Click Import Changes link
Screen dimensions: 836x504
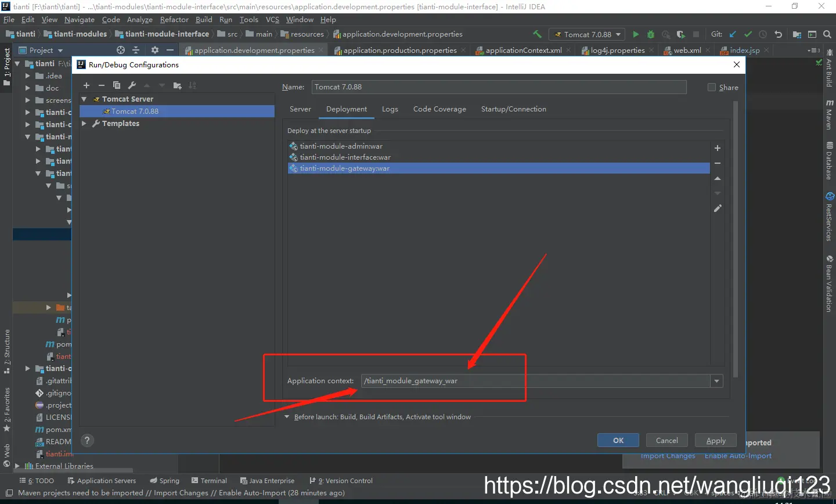(x=668, y=456)
